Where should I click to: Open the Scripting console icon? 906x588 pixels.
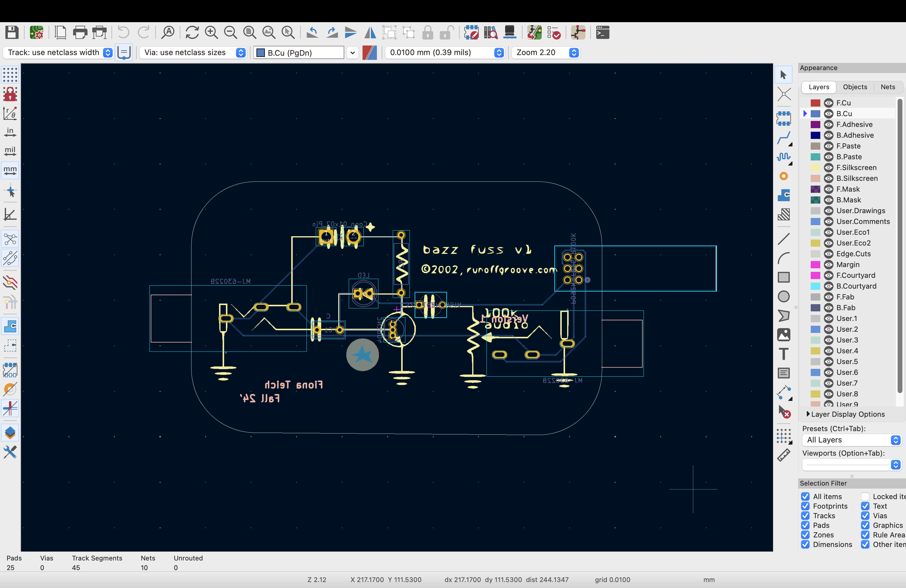pyautogui.click(x=603, y=32)
